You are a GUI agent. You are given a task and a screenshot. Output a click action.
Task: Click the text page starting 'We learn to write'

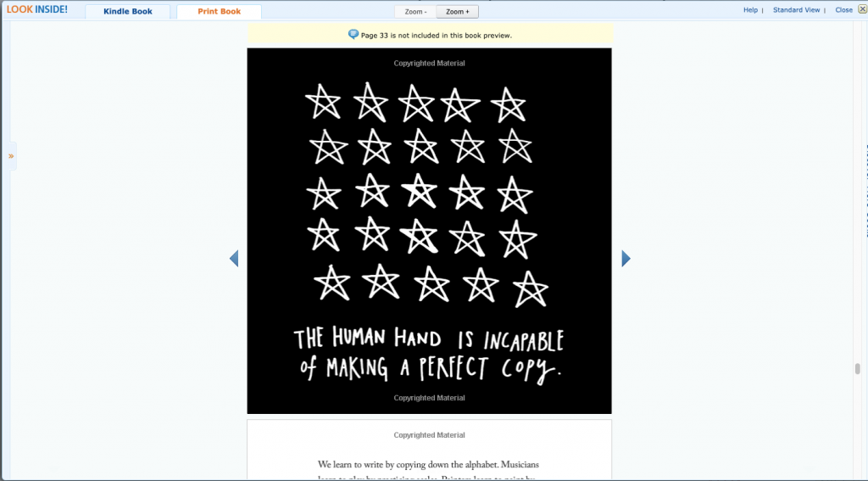point(429,464)
